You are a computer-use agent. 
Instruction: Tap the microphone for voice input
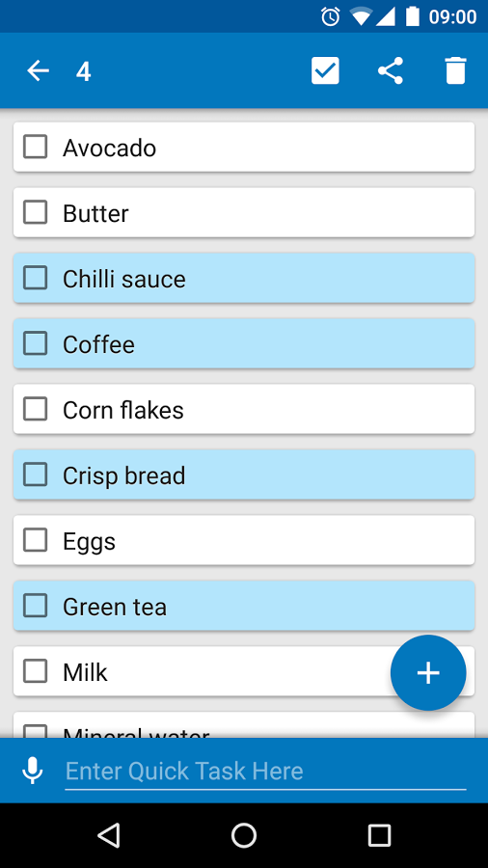pyautogui.click(x=33, y=771)
